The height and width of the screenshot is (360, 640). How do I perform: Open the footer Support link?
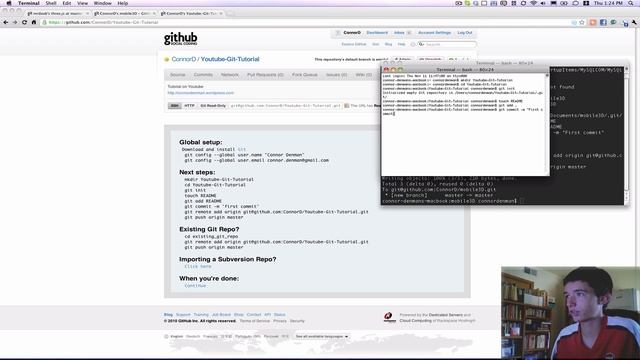tap(183, 315)
